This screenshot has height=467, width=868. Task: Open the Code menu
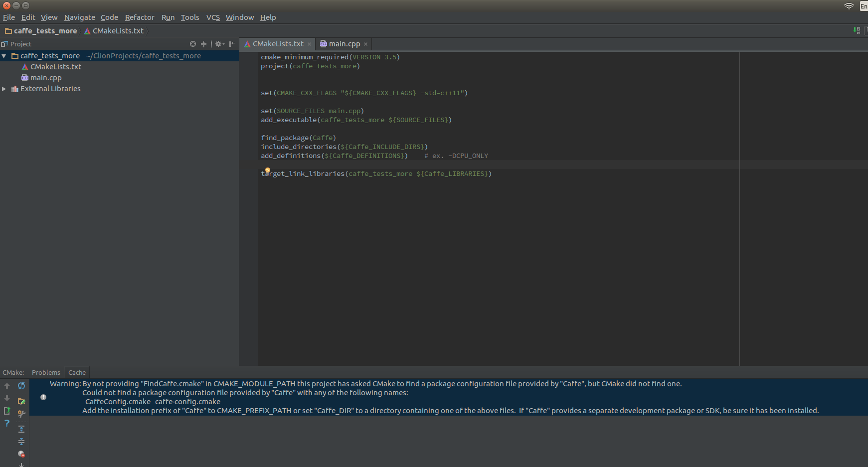point(109,17)
